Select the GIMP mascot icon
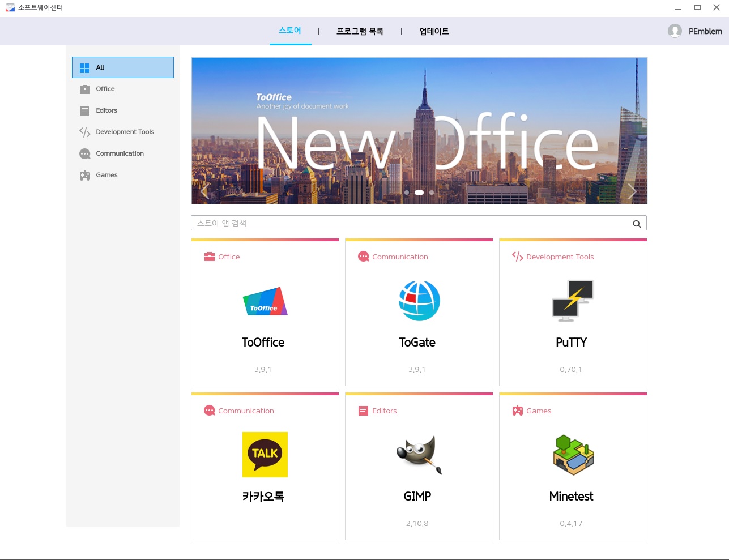 click(x=419, y=455)
